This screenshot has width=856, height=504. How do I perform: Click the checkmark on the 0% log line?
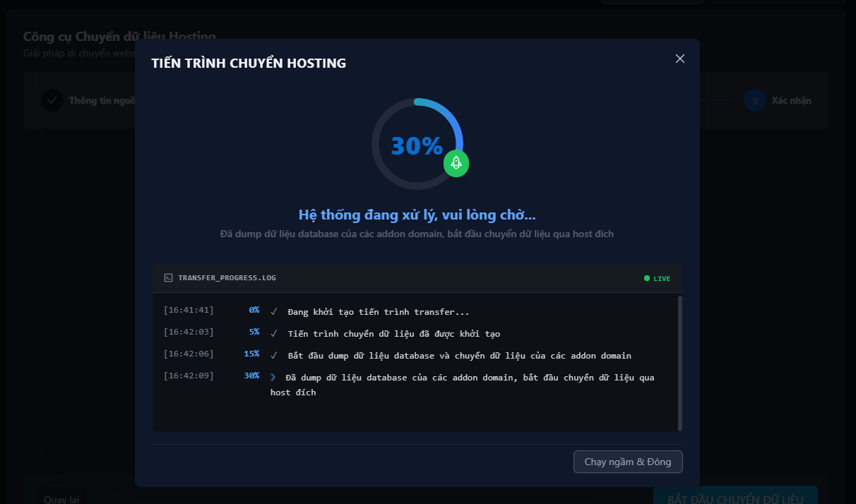[x=274, y=311]
